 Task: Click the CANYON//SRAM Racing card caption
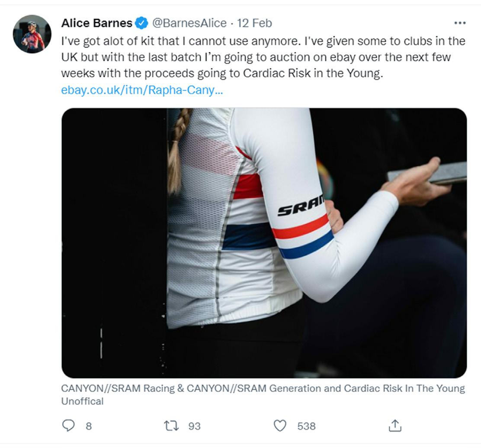coord(263,394)
